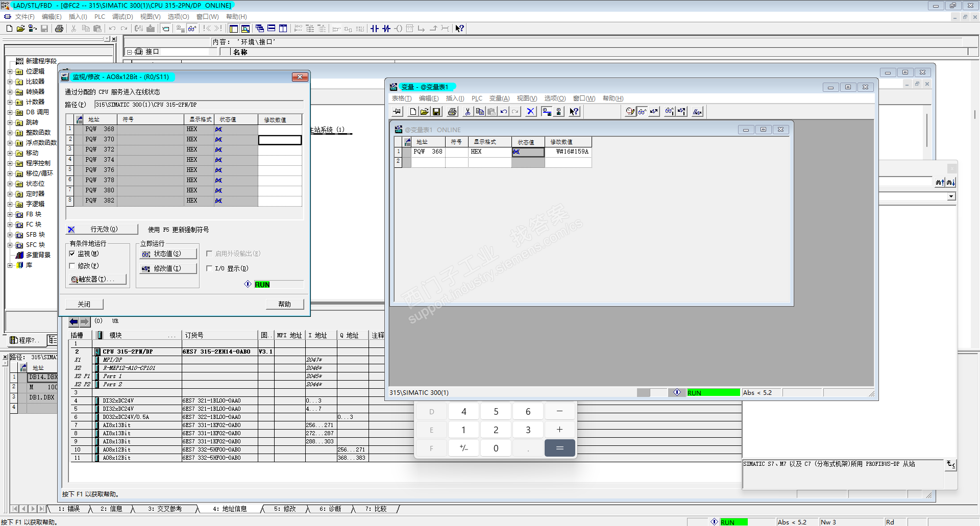Screen dimensions: 980x526
Task: Open the 调试(D) menu
Action: coord(122,17)
